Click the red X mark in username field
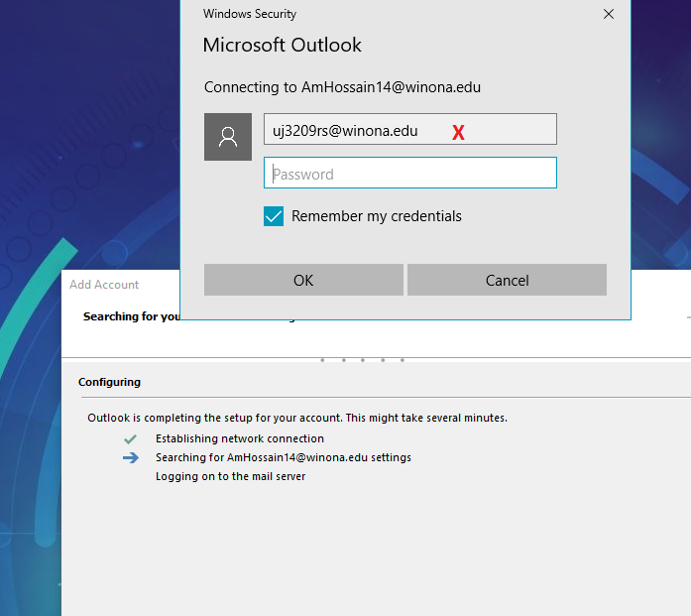The image size is (691, 616). [x=458, y=133]
